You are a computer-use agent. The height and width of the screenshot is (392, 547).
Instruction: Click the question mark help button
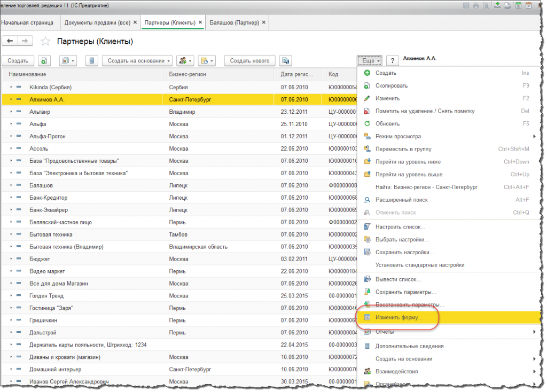point(393,61)
